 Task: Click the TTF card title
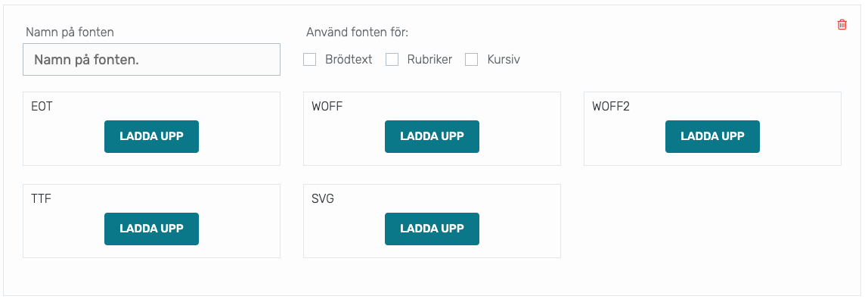pyautogui.click(x=42, y=199)
